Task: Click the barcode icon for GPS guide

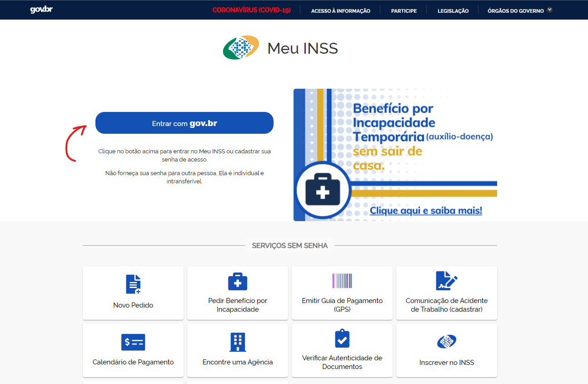Action: point(342,281)
